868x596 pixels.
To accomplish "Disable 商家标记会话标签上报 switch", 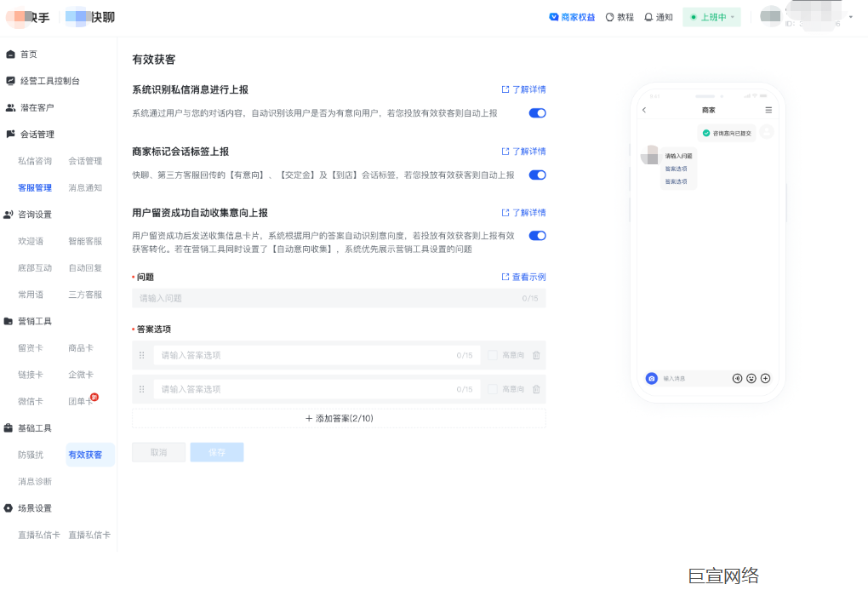I will [536, 175].
